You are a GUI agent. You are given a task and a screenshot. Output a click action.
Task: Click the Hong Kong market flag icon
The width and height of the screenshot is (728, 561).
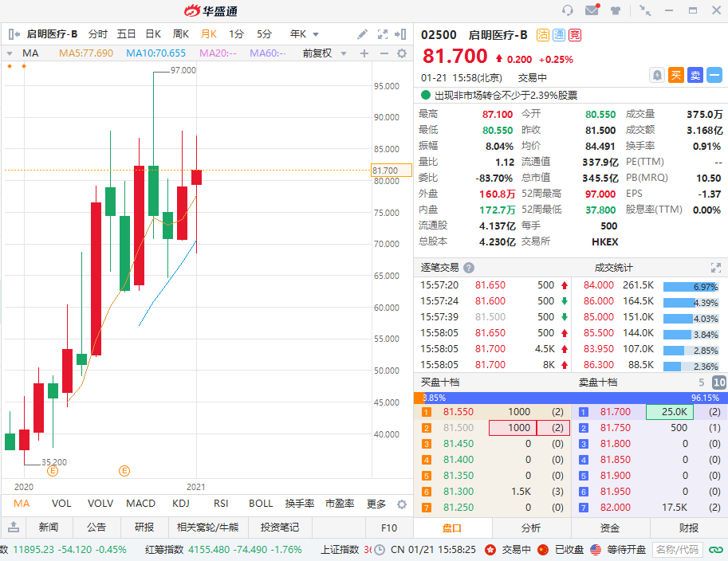[490, 550]
